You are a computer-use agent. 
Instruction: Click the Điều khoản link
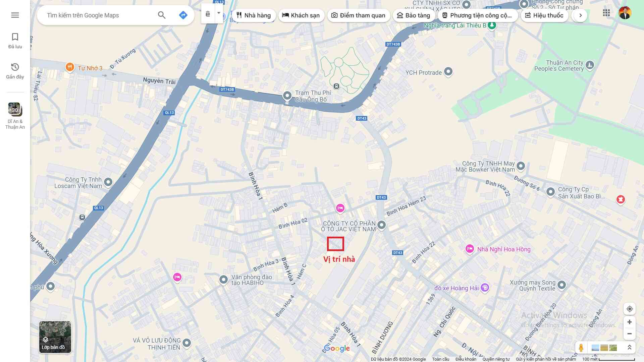[466, 359]
